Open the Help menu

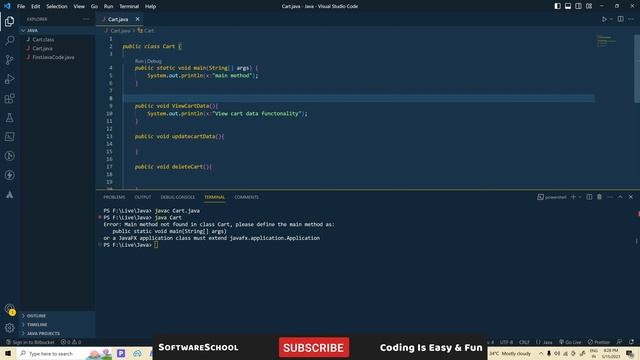coord(150,6)
